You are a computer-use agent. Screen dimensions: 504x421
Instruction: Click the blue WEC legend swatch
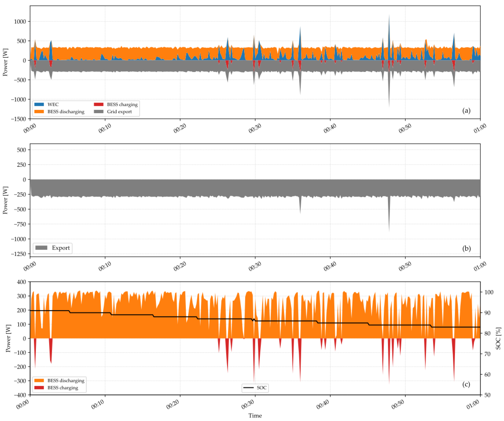(39, 105)
